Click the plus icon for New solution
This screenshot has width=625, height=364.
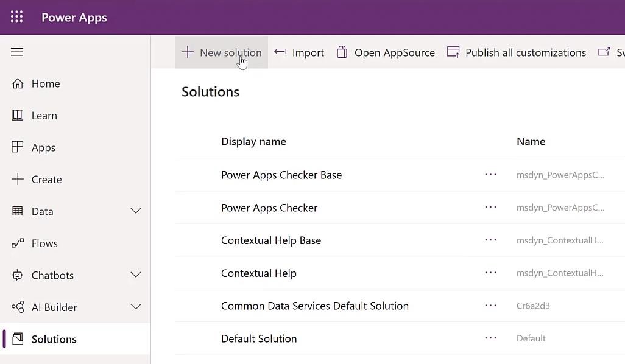(x=188, y=52)
